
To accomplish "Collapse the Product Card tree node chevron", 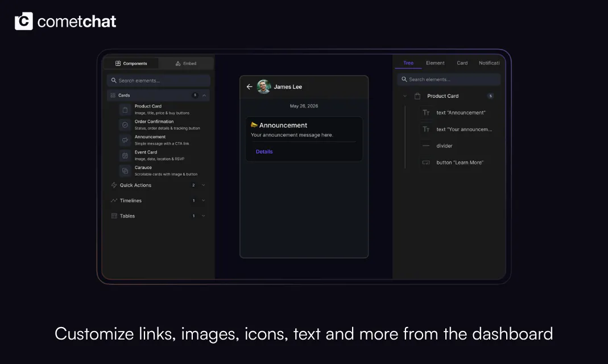I will click(x=405, y=96).
